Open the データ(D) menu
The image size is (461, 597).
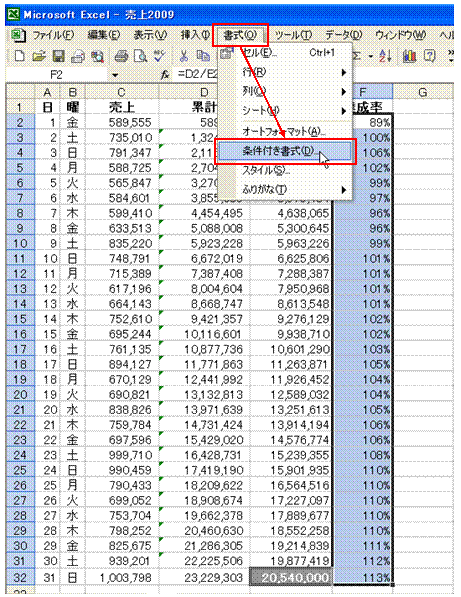(x=343, y=35)
